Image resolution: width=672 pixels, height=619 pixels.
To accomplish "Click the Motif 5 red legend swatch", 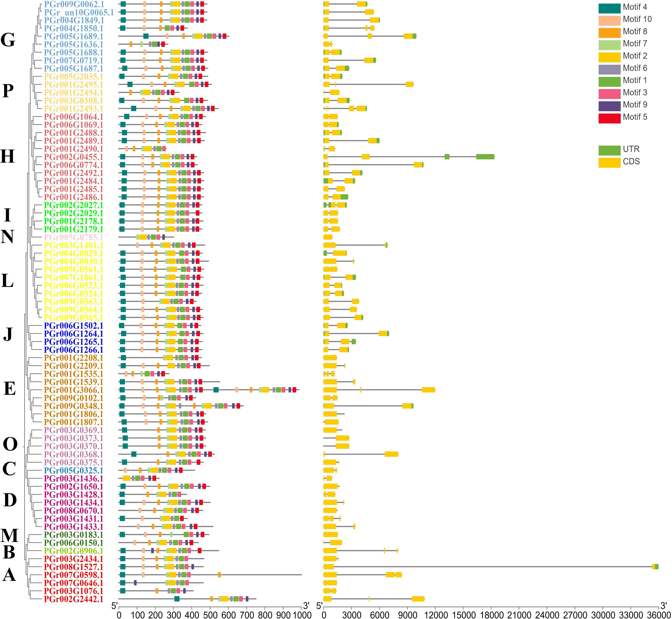I will pyautogui.click(x=609, y=118).
